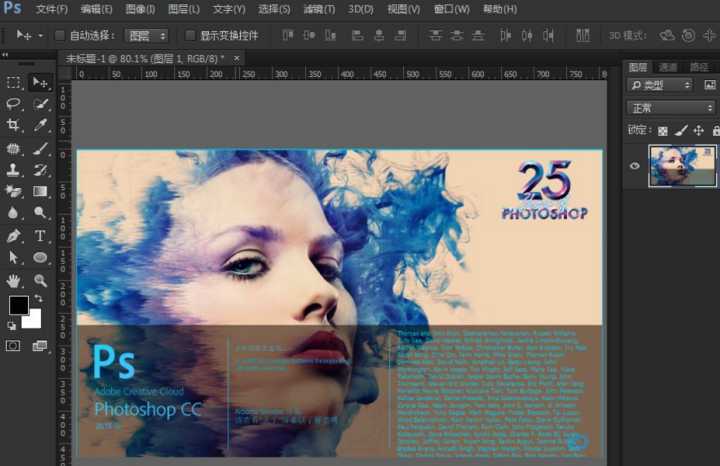Open the 窗口(W) menu
Viewport: 720px width, 466px height.
pyautogui.click(x=451, y=9)
